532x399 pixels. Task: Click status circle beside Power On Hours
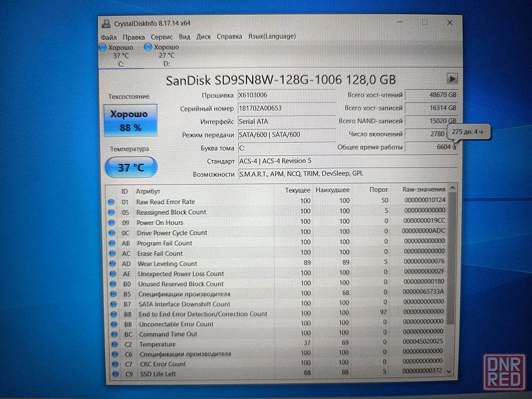112,222
